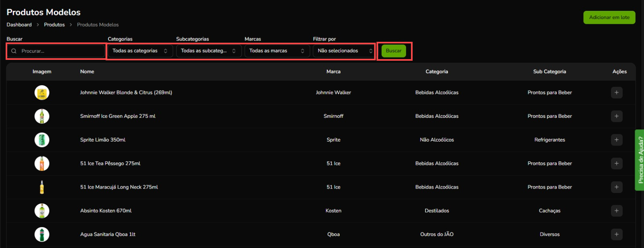Click brand cell Qboa

click(333, 234)
